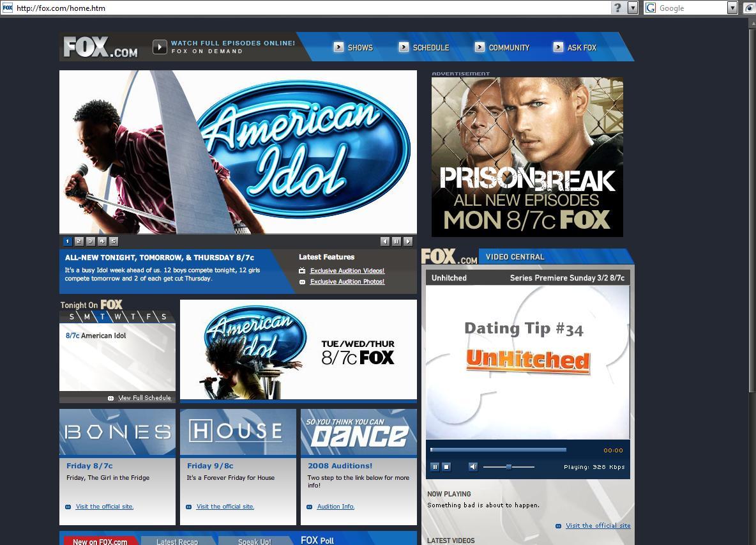Go to previous carousel slide
This screenshot has width=756, height=545.
tap(385, 241)
